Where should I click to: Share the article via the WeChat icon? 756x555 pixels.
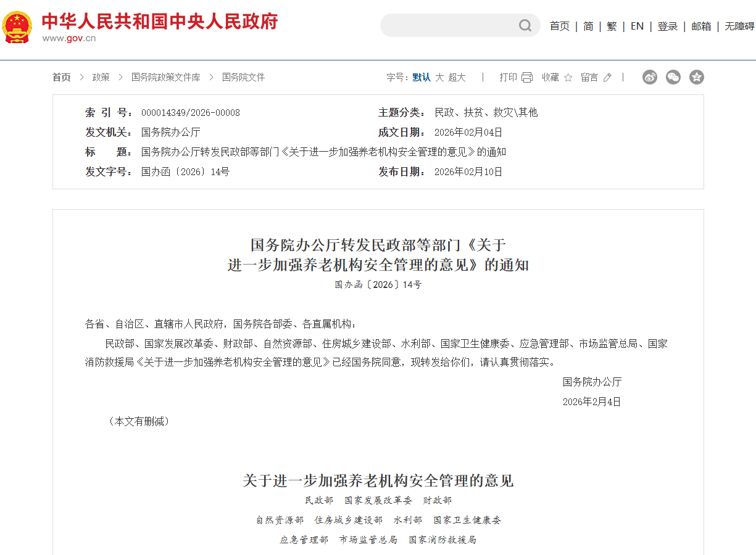673,76
